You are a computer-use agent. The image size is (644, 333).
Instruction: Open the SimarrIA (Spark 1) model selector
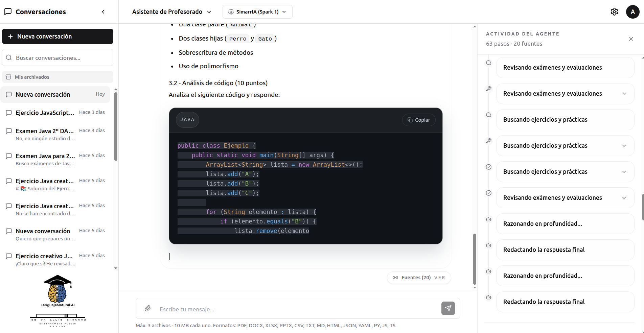tap(257, 12)
